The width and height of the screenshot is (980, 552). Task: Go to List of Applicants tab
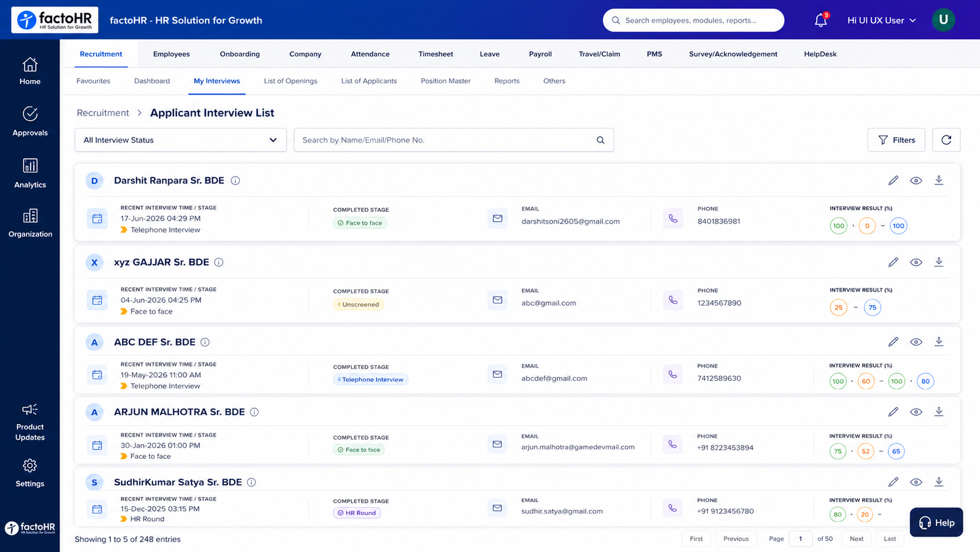click(x=369, y=81)
